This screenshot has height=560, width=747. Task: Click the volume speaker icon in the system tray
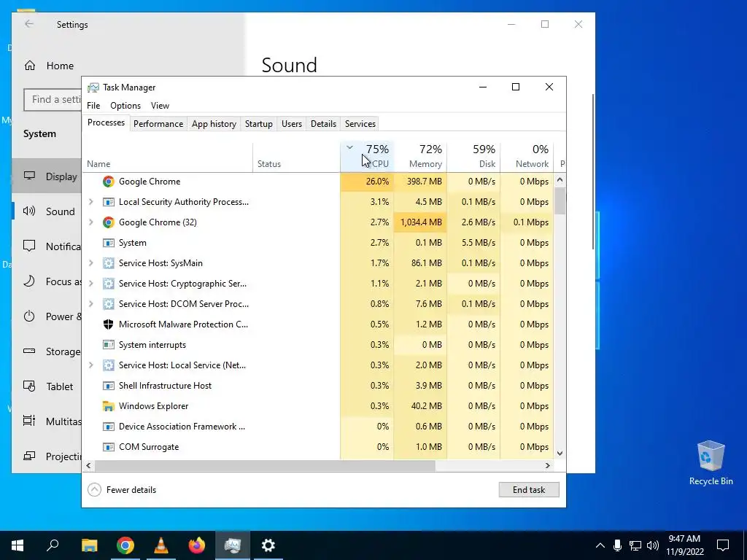653,545
